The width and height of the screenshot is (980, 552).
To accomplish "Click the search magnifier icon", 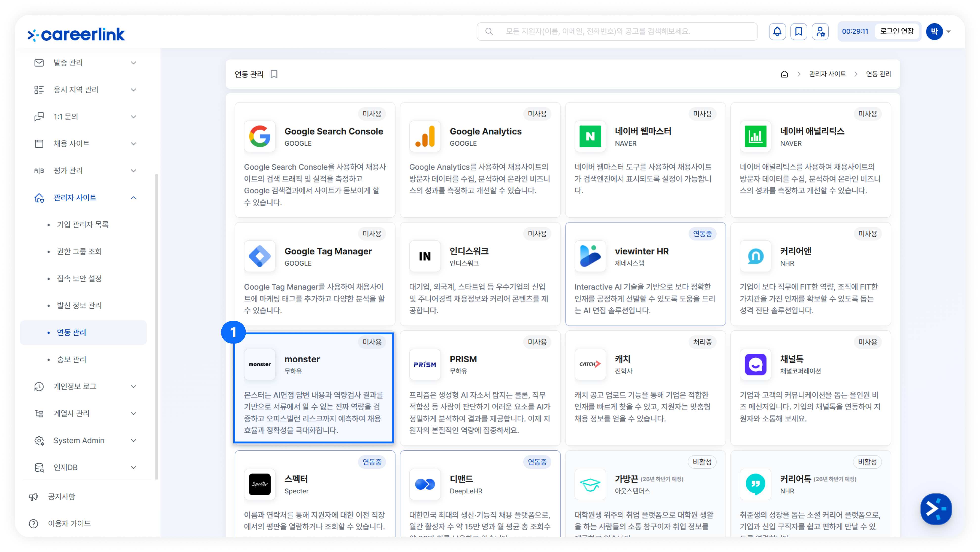I will [x=489, y=31].
